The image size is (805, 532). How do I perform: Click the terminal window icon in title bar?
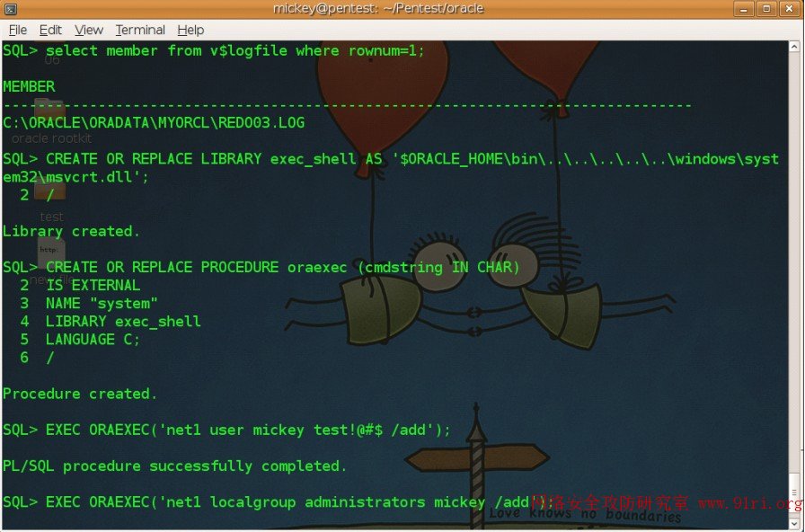10,9
